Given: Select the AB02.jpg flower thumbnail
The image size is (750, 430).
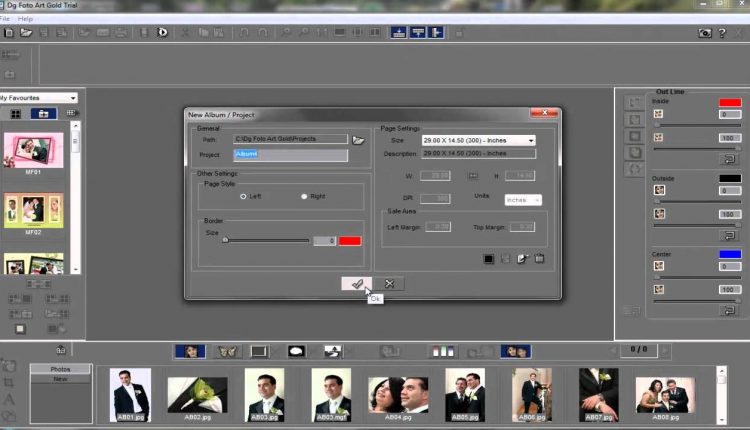Looking at the screenshot, I should [197, 394].
